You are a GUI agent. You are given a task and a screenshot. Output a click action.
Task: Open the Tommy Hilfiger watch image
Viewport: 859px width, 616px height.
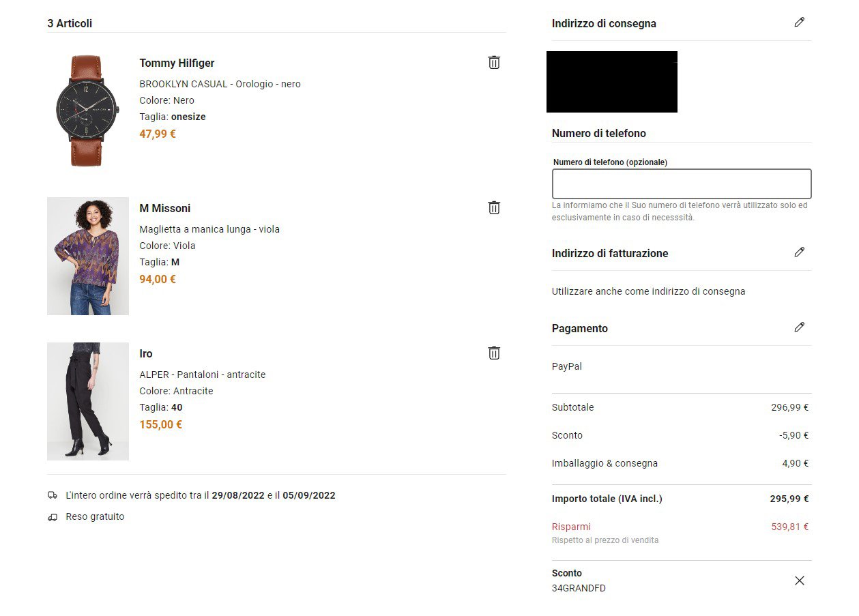click(87, 111)
